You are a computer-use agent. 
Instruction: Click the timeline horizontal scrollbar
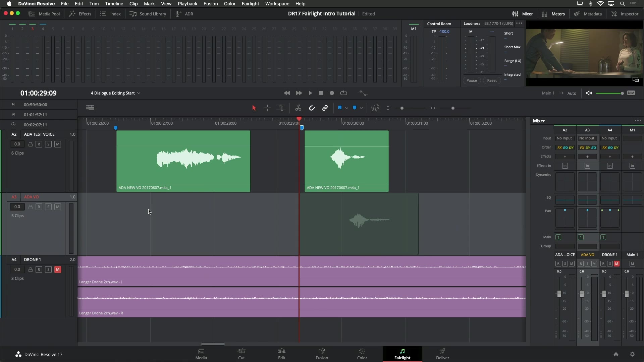click(213, 344)
